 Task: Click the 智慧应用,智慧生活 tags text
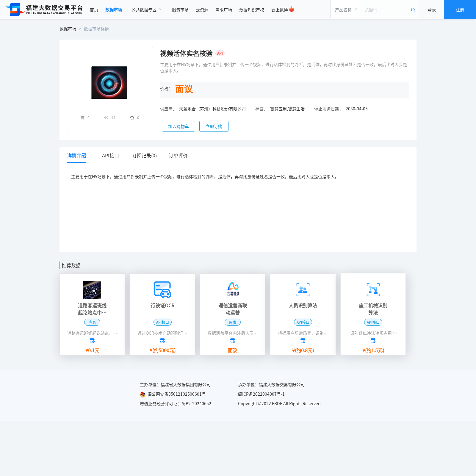point(287,109)
